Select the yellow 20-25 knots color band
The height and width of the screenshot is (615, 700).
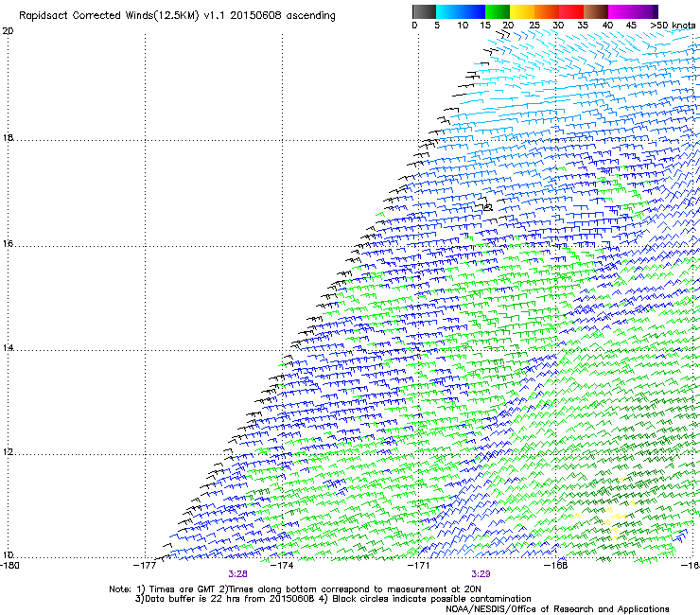(522, 11)
